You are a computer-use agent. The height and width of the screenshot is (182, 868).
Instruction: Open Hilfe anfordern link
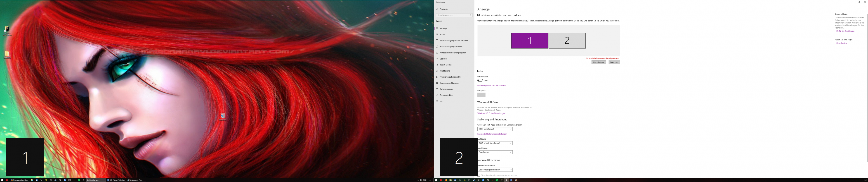pyautogui.click(x=841, y=43)
